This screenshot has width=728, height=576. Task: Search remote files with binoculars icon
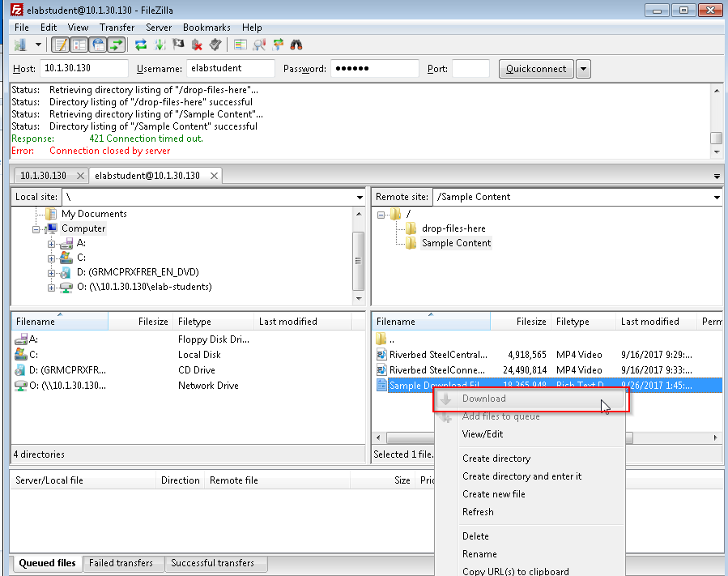[296, 45]
